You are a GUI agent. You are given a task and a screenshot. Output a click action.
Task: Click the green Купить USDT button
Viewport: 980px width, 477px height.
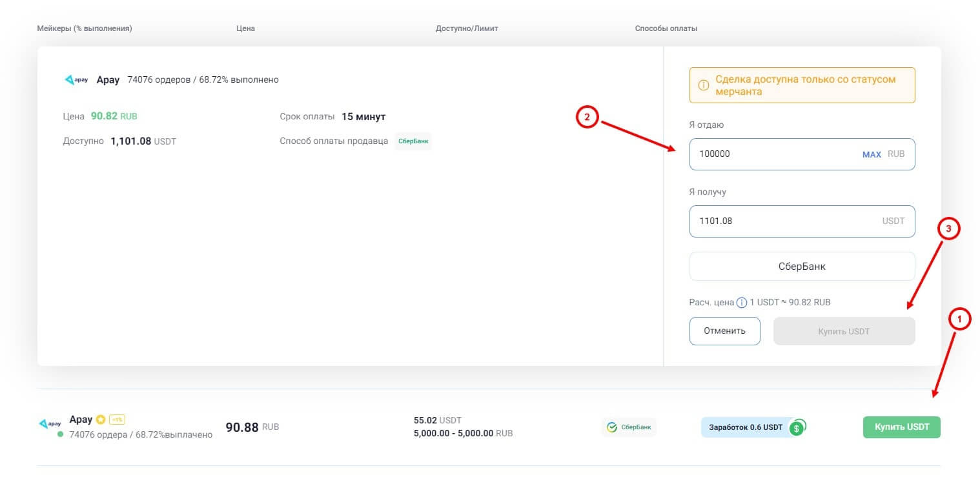[901, 427]
